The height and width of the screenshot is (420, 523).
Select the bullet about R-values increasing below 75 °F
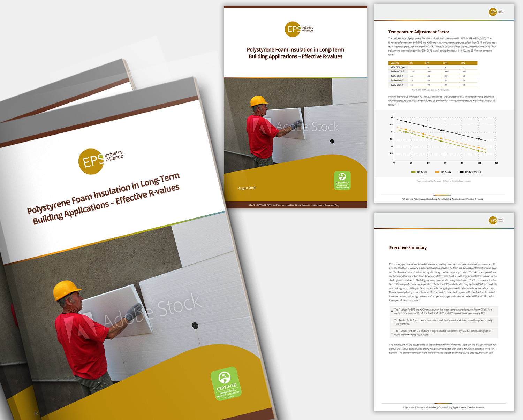(x=444, y=311)
